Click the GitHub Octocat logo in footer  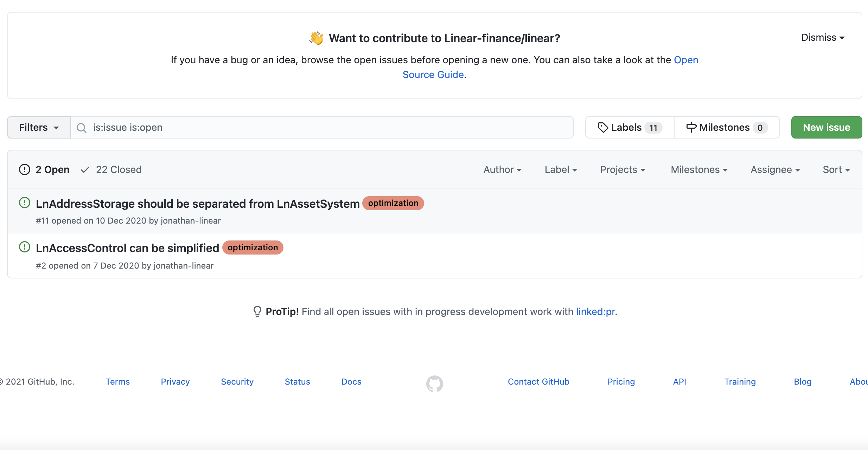[434, 384]
